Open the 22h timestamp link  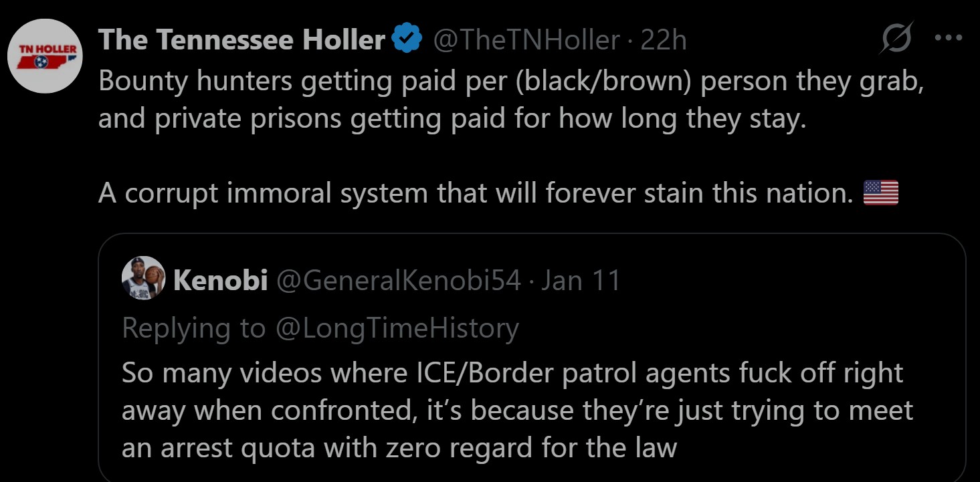coord(664,40)
